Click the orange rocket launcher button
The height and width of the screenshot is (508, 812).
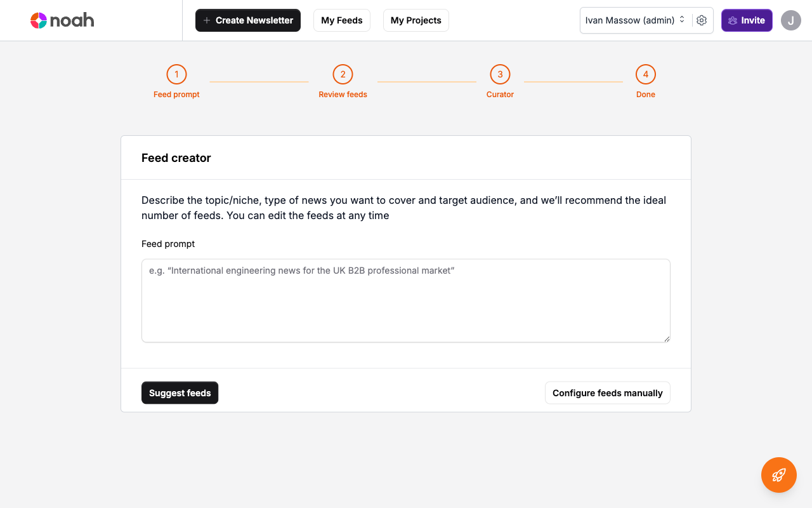(x=778, y=474)
